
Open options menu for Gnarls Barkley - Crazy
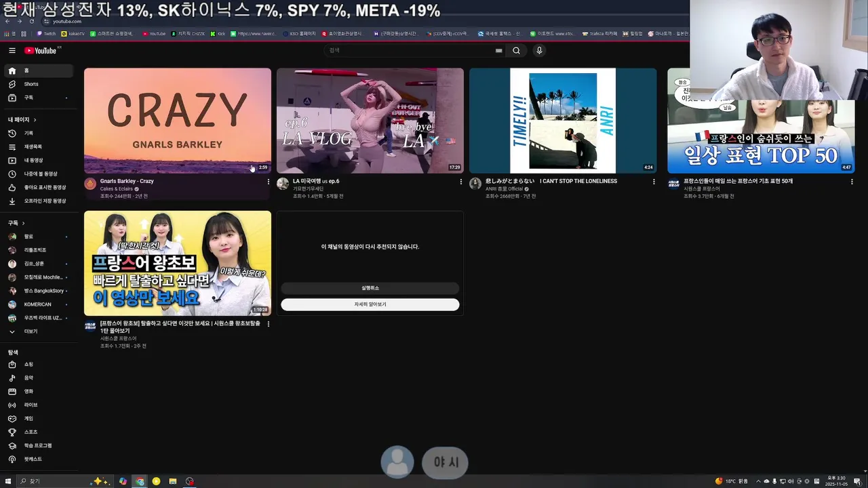click(269, 182)
